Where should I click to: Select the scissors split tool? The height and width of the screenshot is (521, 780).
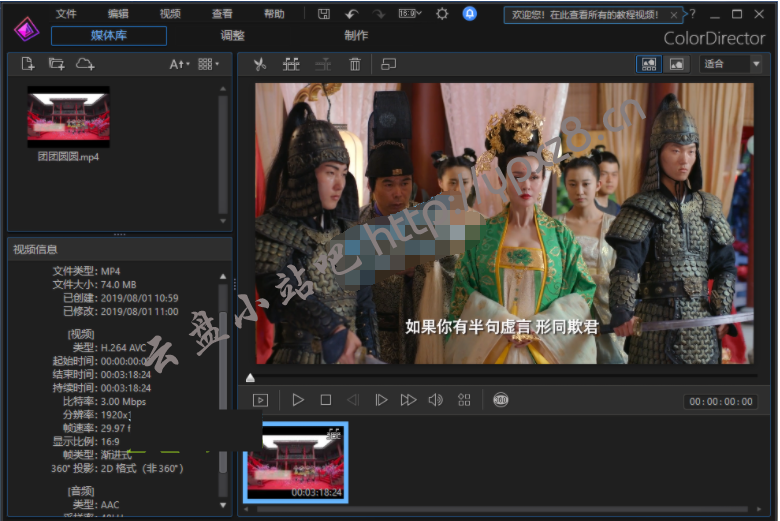pyautogui.click(x=260, y=64)
